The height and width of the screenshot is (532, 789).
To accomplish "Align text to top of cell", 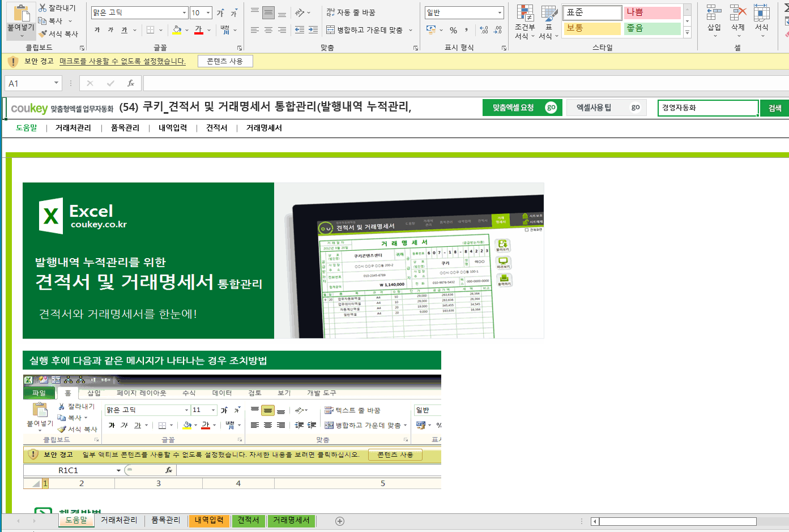I will [x=255, y=12].
